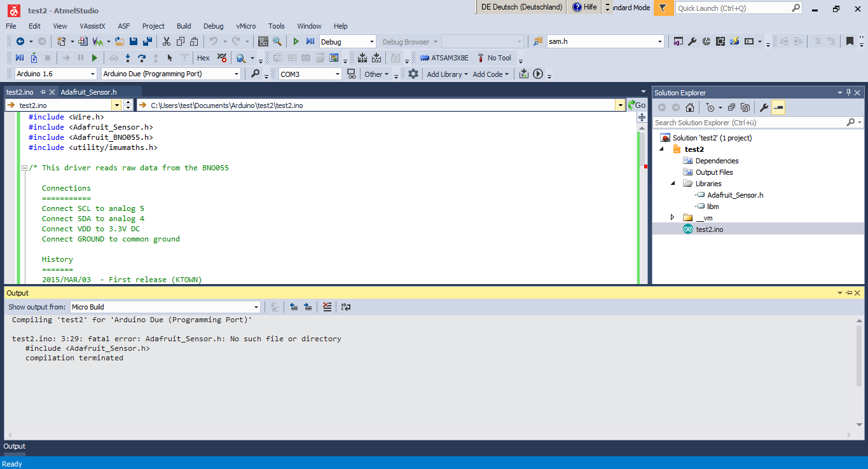
Task: Click the build and upload download-arrow icon
Action: 524,74
